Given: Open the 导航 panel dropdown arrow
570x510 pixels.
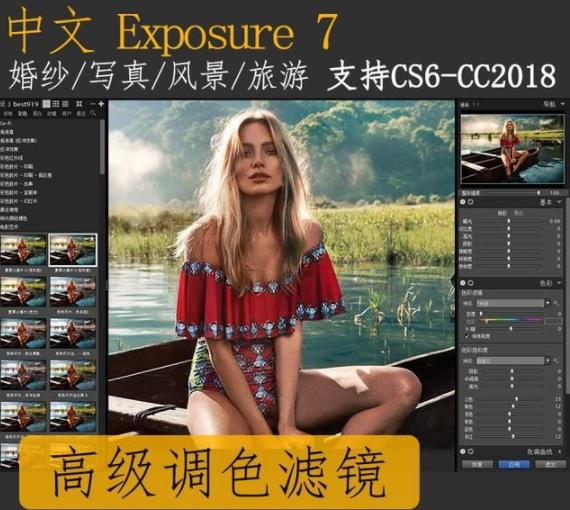Looking at the screenshot, I should click(562, 105).
